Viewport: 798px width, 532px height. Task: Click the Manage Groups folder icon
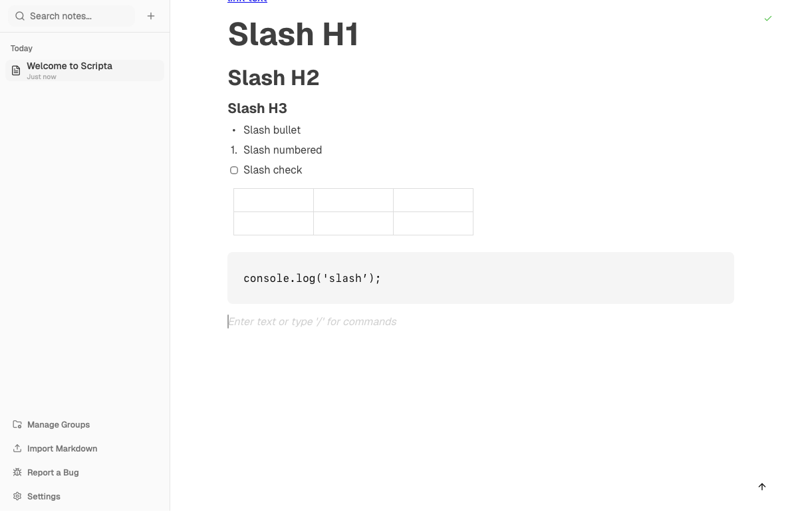17,424
